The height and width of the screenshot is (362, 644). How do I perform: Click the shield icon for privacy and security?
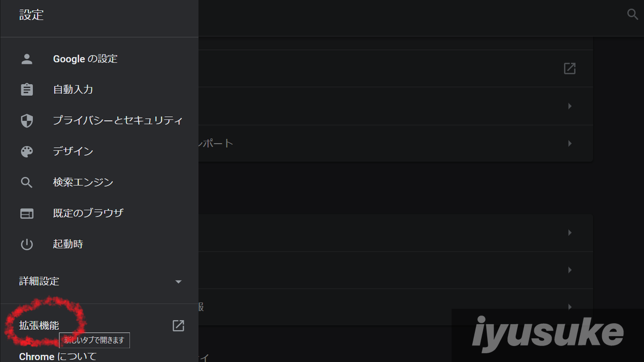[x=27, y=120]
